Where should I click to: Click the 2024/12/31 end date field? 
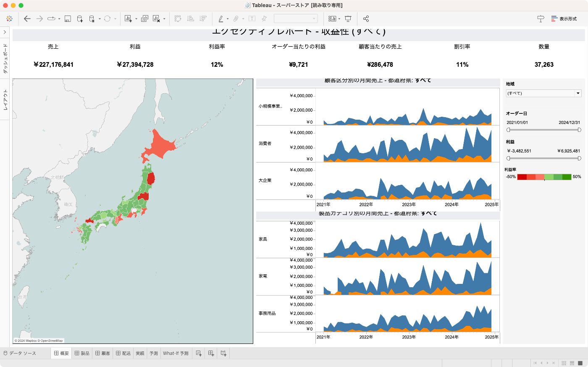point(569,123)
